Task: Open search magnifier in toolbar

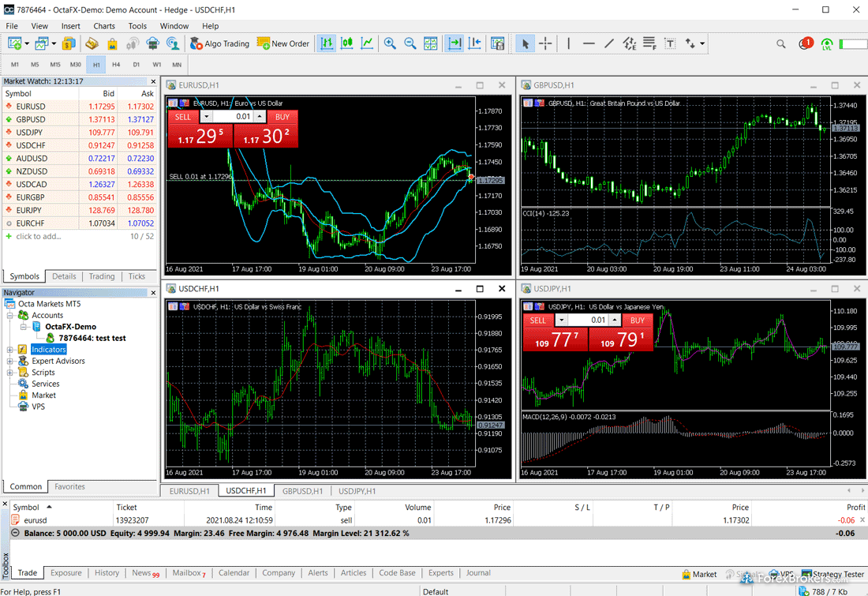Action: (x=780, y=43)
